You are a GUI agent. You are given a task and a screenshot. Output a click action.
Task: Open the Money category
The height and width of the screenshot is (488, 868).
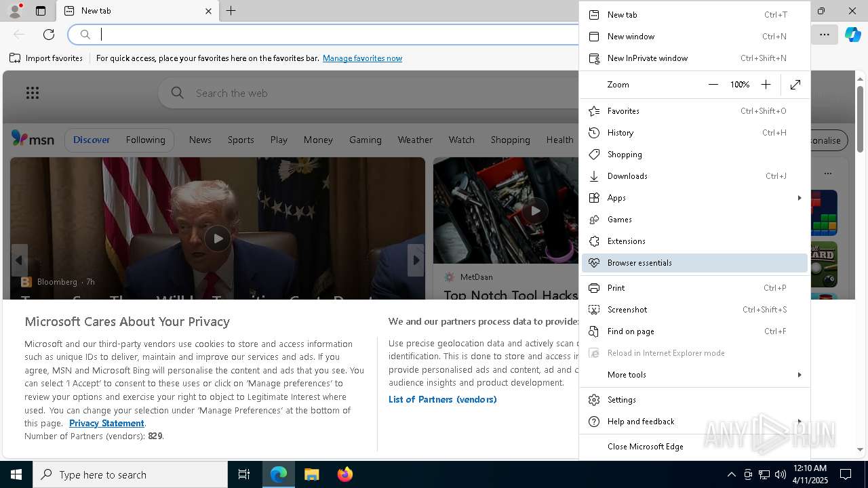pos(318,140)
